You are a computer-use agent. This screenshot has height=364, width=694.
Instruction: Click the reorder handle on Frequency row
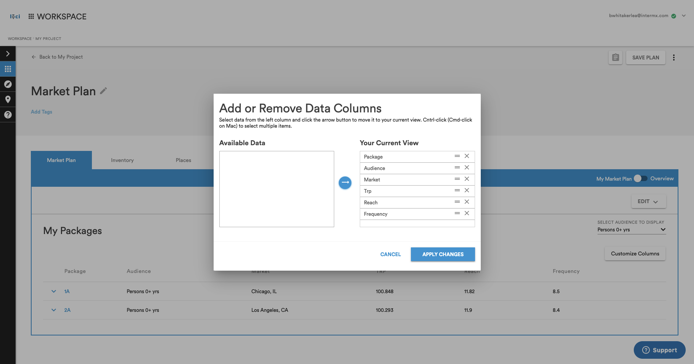pos(457,213)
